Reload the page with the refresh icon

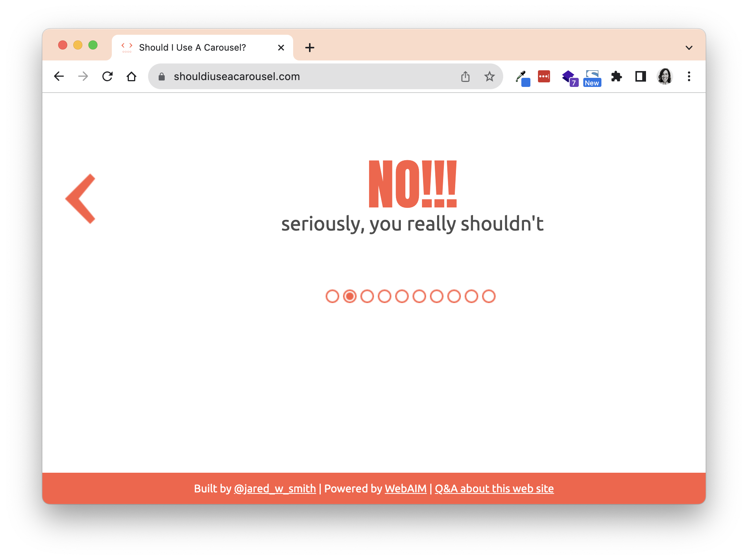[x=108, y=76]
